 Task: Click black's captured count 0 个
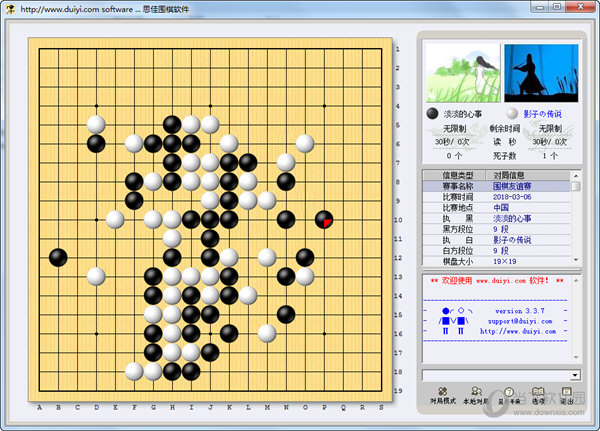coord(454,156)
